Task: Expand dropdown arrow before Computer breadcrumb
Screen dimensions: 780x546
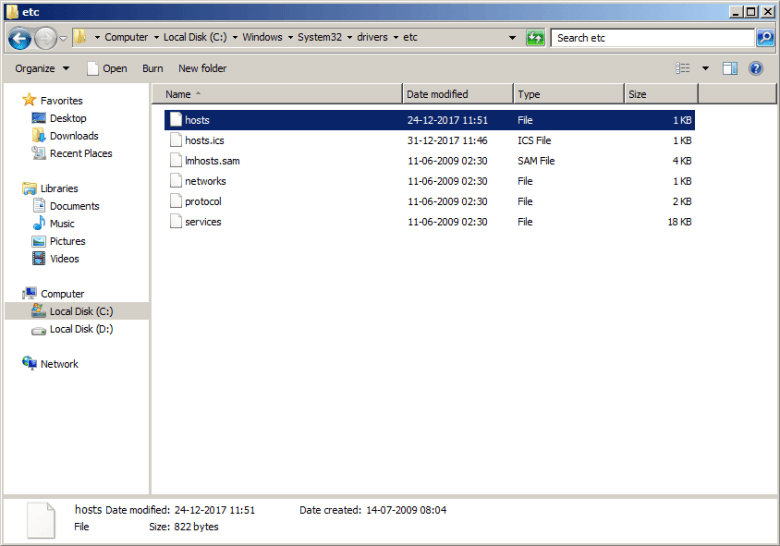Action: pyautogui.click(x=97, y=37)
